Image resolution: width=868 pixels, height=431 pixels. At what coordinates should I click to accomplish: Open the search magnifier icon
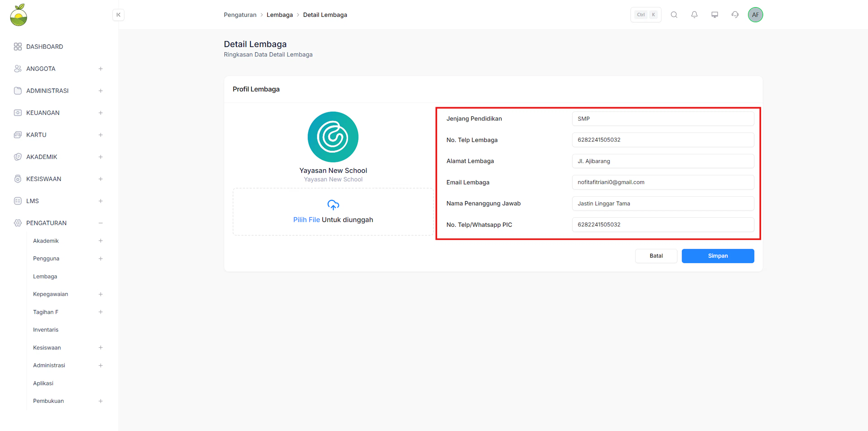pos(674,15)
